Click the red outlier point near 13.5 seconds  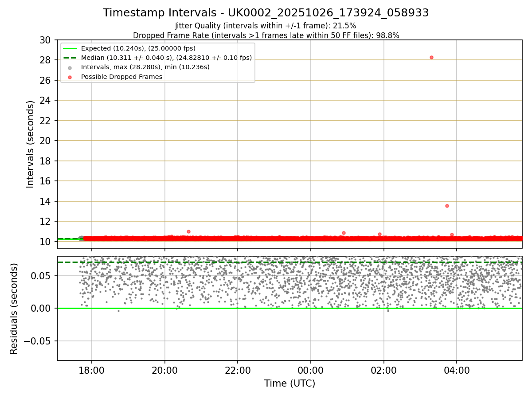pos(447,206)
